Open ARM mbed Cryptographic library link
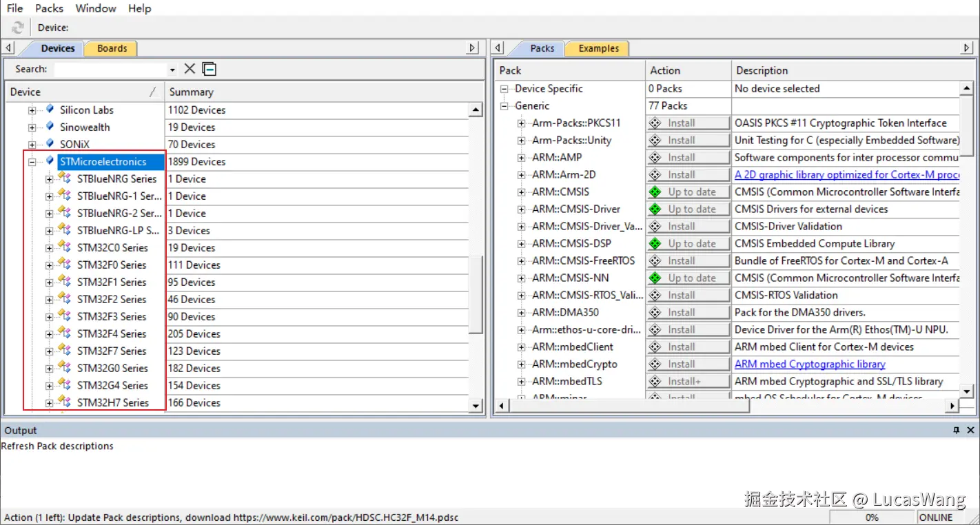 point(810,364)
